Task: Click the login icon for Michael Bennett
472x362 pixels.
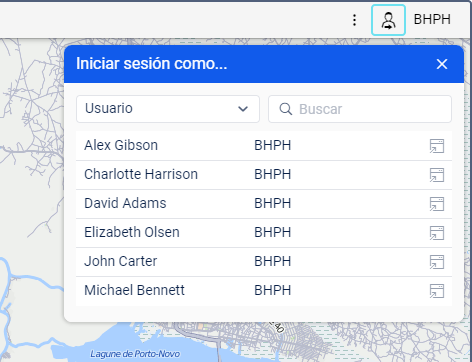Action: tap(437, 291)
